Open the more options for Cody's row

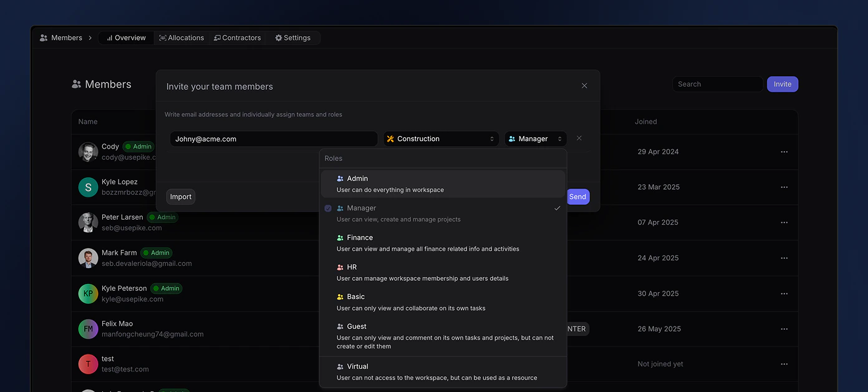784,152
